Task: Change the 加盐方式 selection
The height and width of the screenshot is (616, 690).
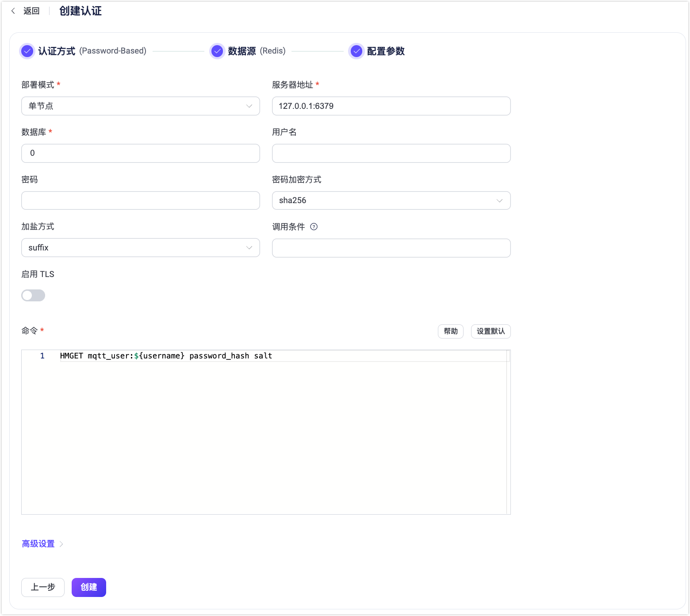Action: pyautogui.click(x=140, y=248)
